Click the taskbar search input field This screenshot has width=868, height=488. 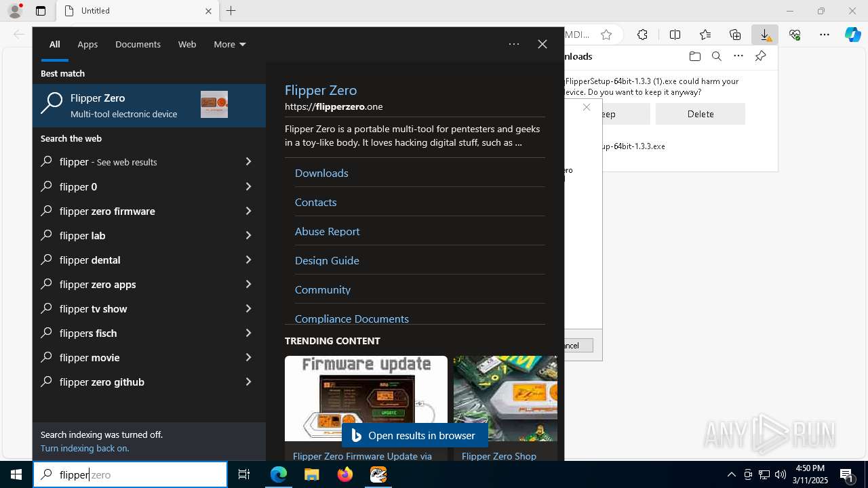(130, 474)
